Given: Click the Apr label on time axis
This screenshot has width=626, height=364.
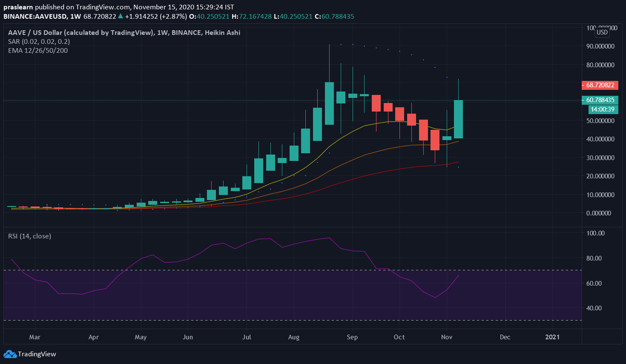Looking at the screenshot, I should (x=93, y=337).
